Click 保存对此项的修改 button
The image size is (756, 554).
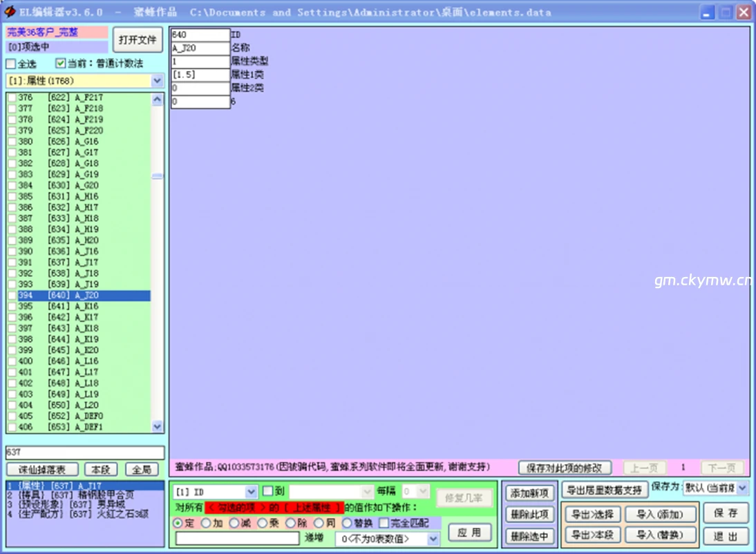coord(565,468)
